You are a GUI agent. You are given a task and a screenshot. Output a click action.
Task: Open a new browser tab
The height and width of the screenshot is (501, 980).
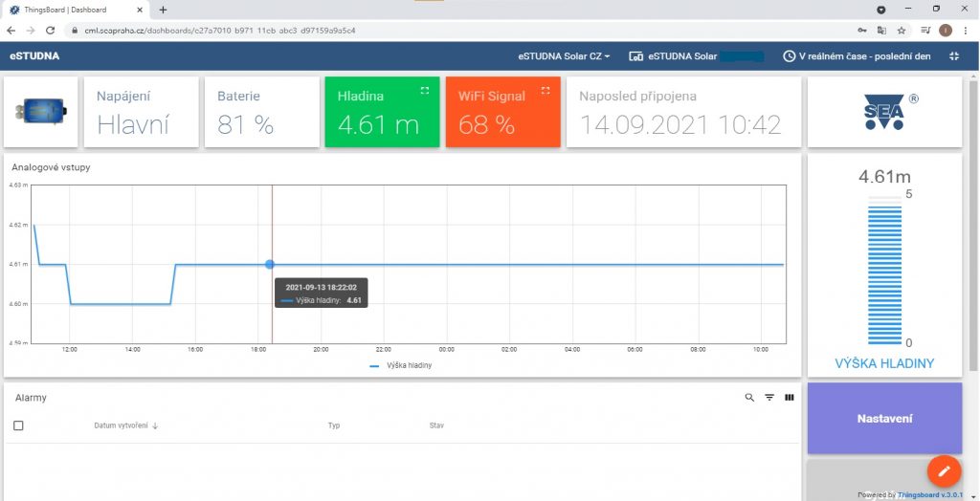pos(163,10)
